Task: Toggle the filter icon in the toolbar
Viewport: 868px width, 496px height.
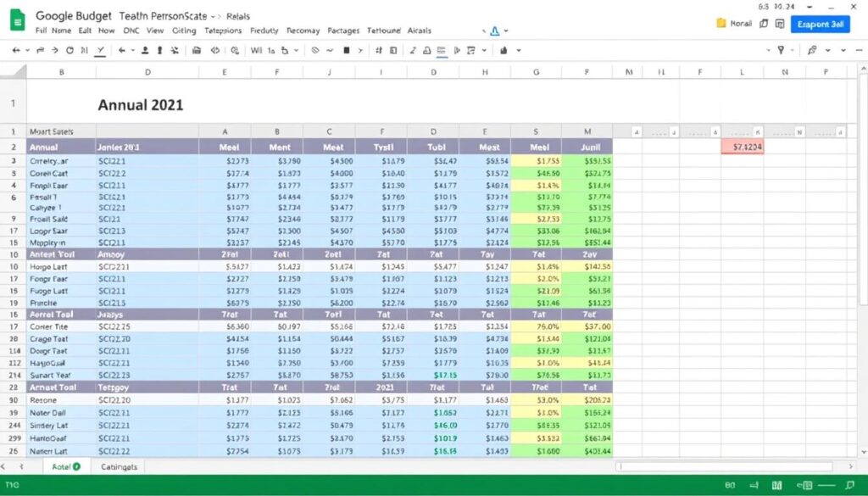Action: pyautogui.click(x=782, y=51)
